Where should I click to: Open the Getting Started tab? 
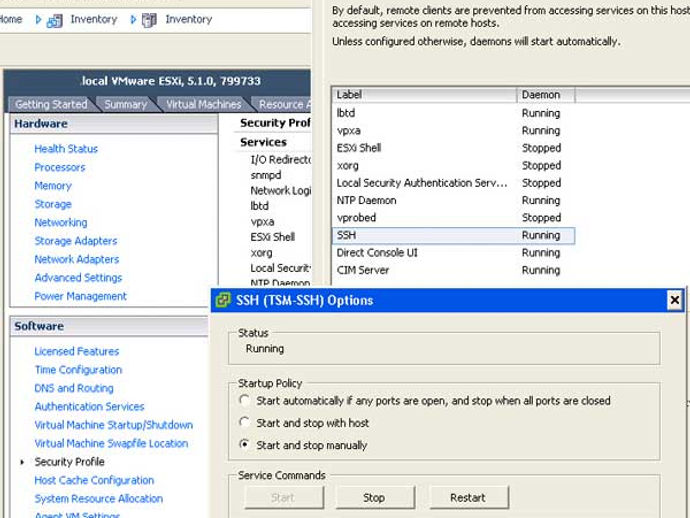[x=51, y=104]
